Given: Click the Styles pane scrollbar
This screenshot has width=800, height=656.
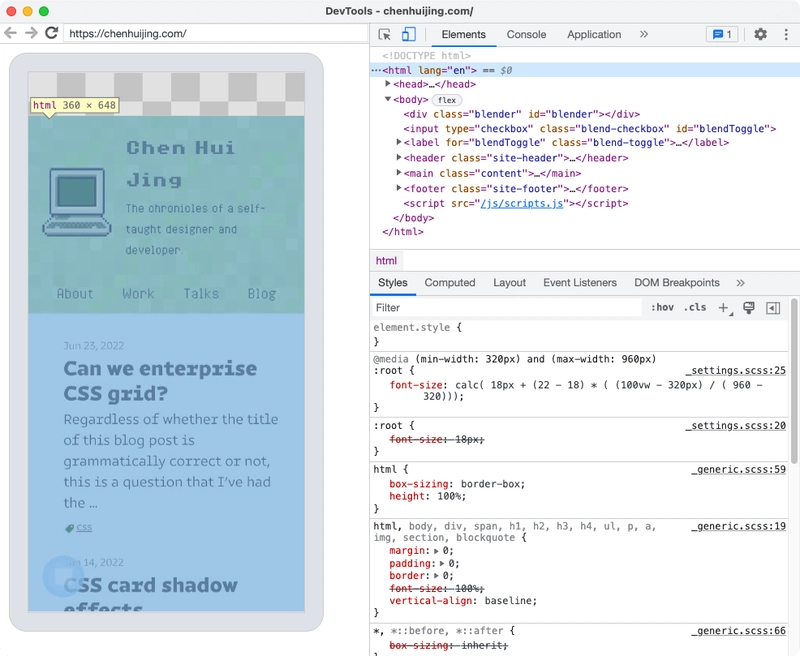Looking at the screenshot, I should pos(794,382).
